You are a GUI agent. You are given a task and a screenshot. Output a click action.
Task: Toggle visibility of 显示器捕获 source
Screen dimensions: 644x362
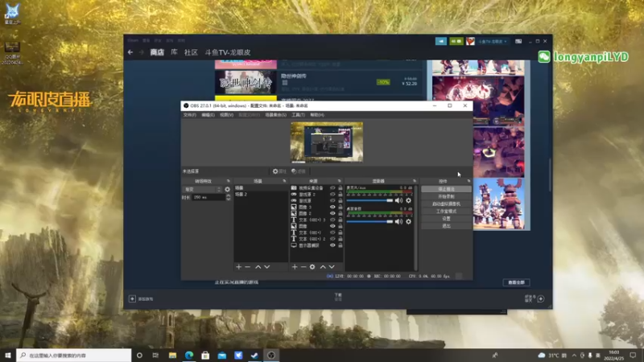(x=332, y=245)
